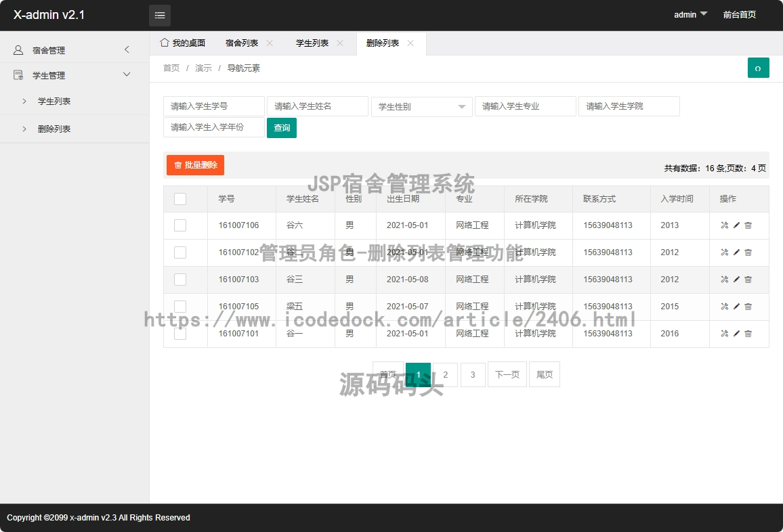Check the box for student 161007103
This screenshot has height=532, width=783.
[x=180, y=279]
